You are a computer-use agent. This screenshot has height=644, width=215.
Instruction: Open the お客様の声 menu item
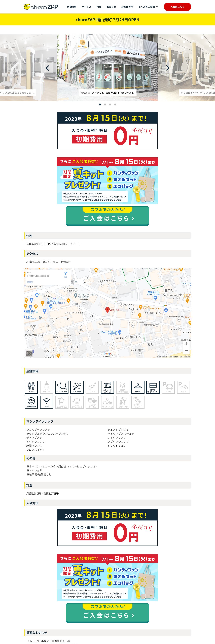127,7
